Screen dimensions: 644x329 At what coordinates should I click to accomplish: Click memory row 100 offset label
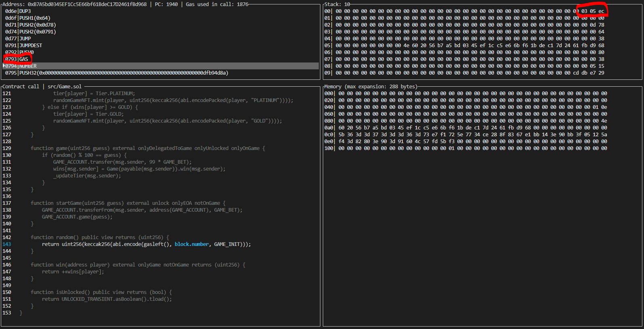pyautogui.click(x=328, y=148)
